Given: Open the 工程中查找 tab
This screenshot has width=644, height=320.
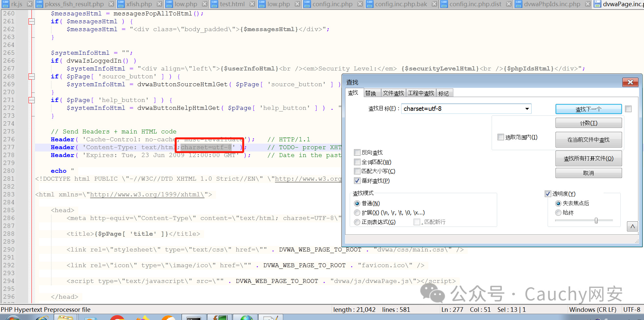Looking at the screenshot, I should (421, 93).
